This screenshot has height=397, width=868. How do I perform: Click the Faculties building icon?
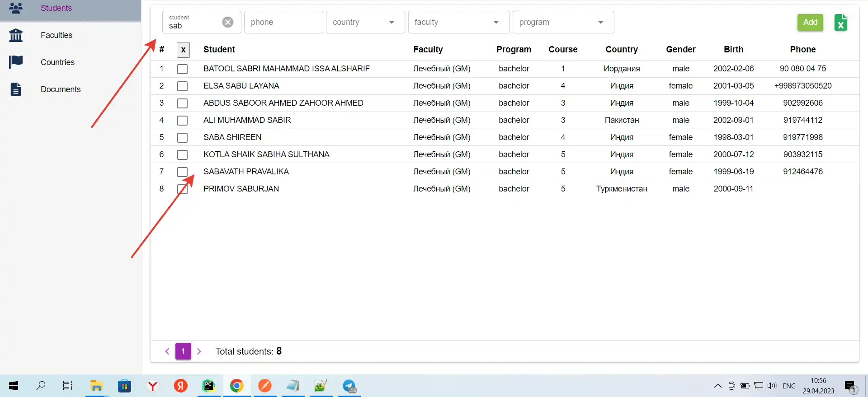[16, 35]
